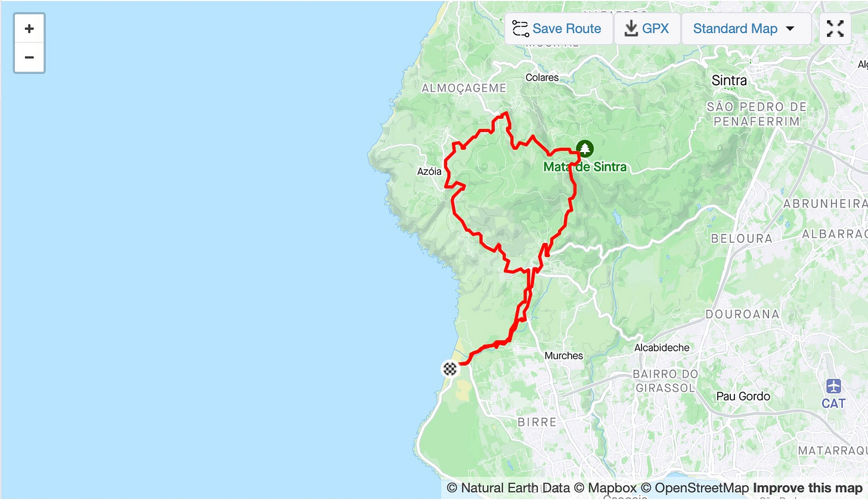
Task: Click the Sintra town label
Action: (729, 80)
